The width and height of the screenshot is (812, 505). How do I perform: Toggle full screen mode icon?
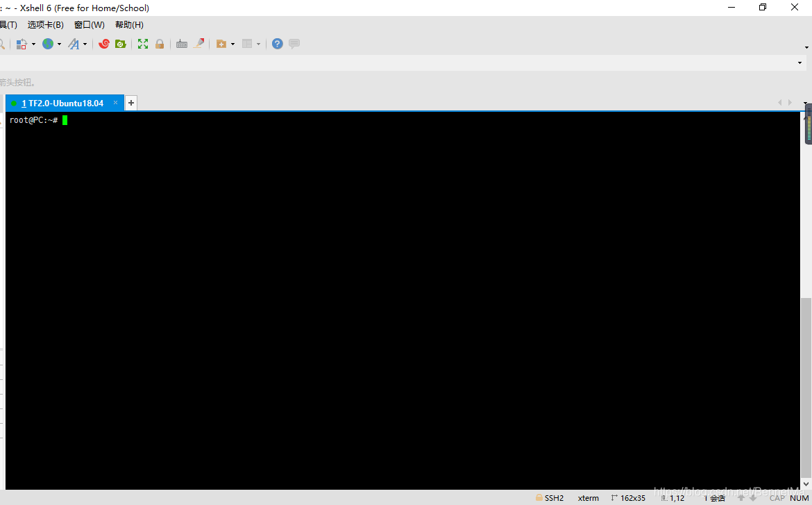point(143,44)
